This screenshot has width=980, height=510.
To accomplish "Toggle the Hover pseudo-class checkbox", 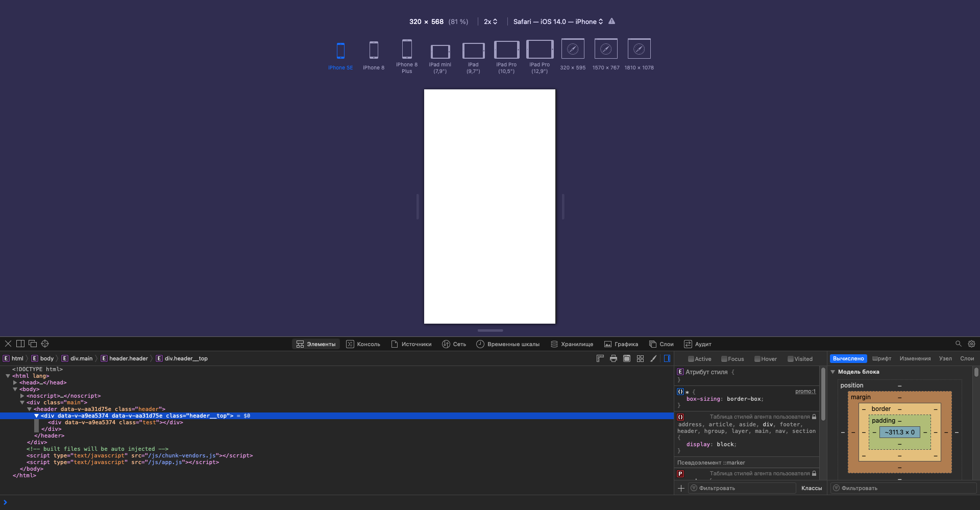I will (757, 359).
